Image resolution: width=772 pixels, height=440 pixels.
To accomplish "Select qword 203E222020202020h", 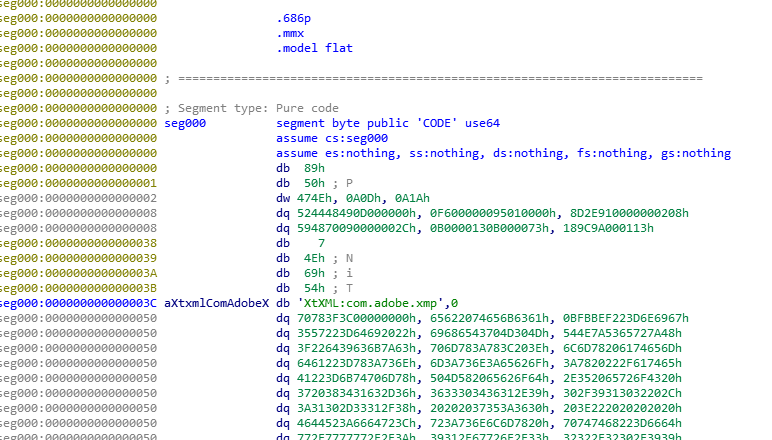I will [x=622, y=409].
